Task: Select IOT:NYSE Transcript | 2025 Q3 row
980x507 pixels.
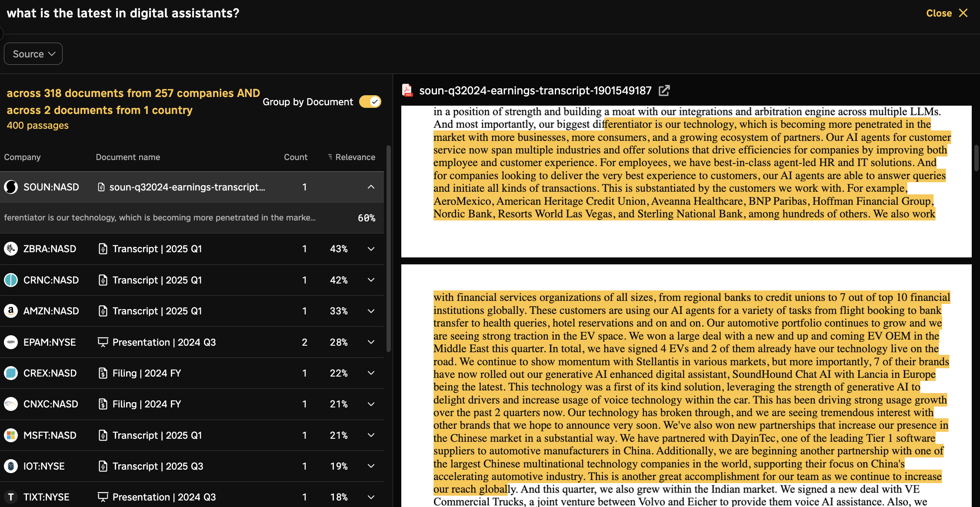Action: click(192, 466)
